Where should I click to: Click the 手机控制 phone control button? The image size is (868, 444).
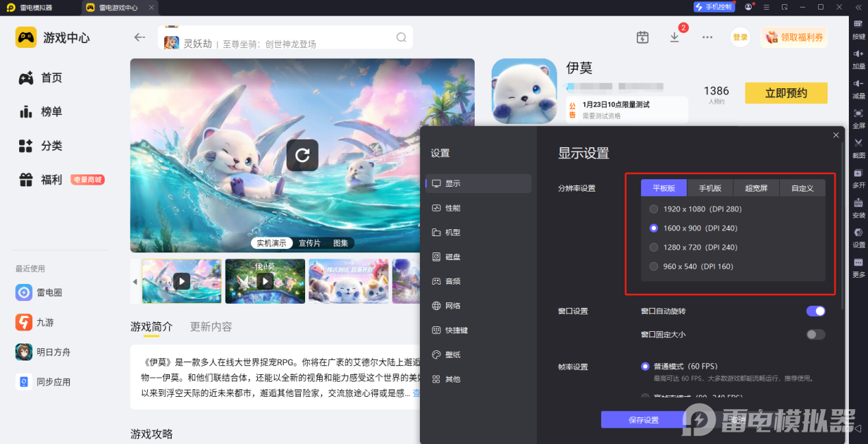coord(714,7)
